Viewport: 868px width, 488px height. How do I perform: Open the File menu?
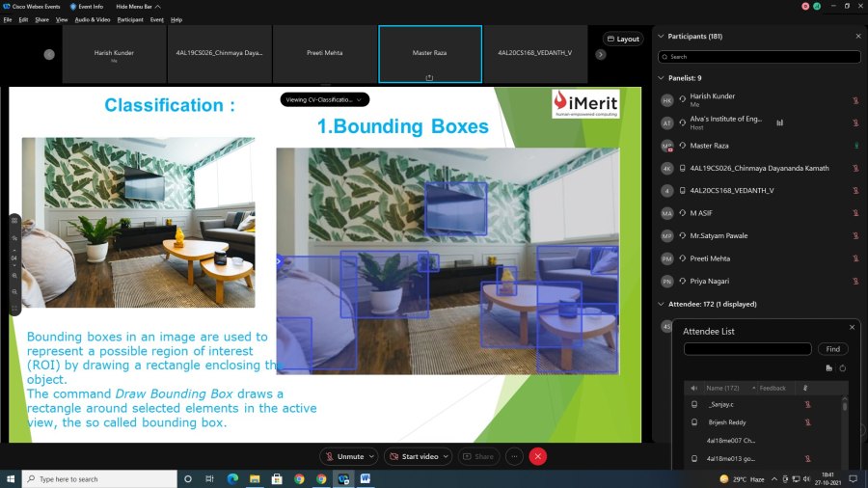click(8, 20)
